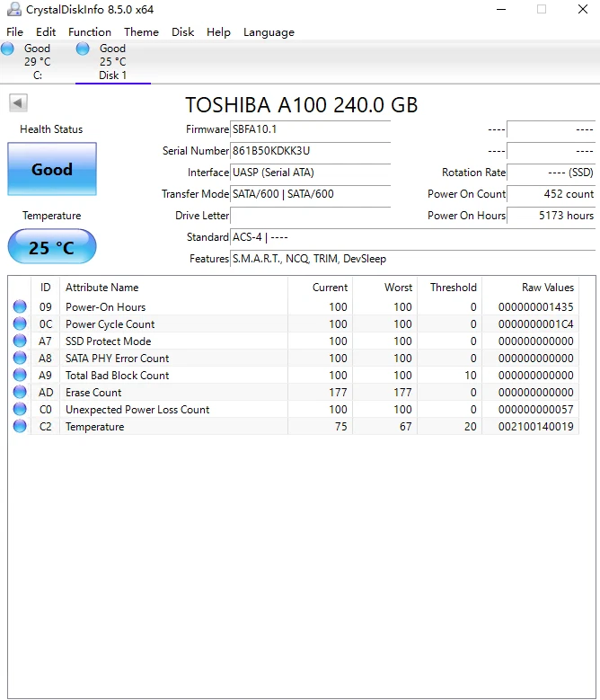Click the Standard field ACS-4
Screen dimensions: 600x700
click(x=412, y=237)
